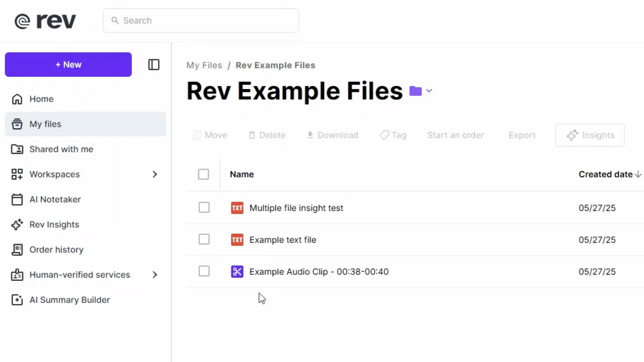Click the TXT icon of Multiple file insight test
The image size is (644, 362).
[x=237, y=208]
